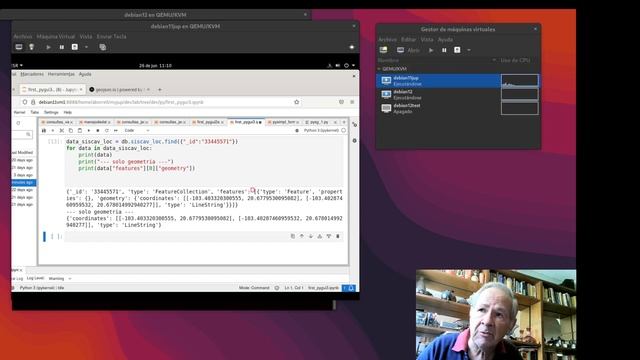640x360 pixels.
Task: Pause the selected VM from manager toolbar
Action: [444, 50]
